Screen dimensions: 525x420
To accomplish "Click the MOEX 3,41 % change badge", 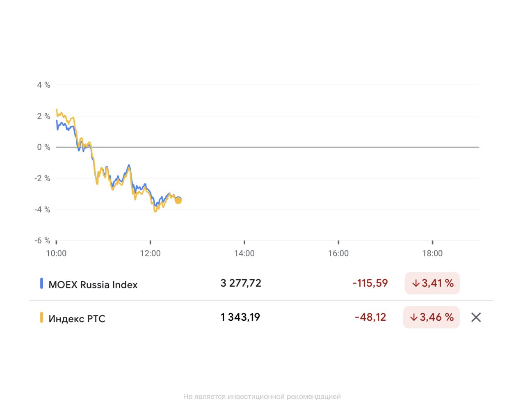I will click(x=432, y=283).
